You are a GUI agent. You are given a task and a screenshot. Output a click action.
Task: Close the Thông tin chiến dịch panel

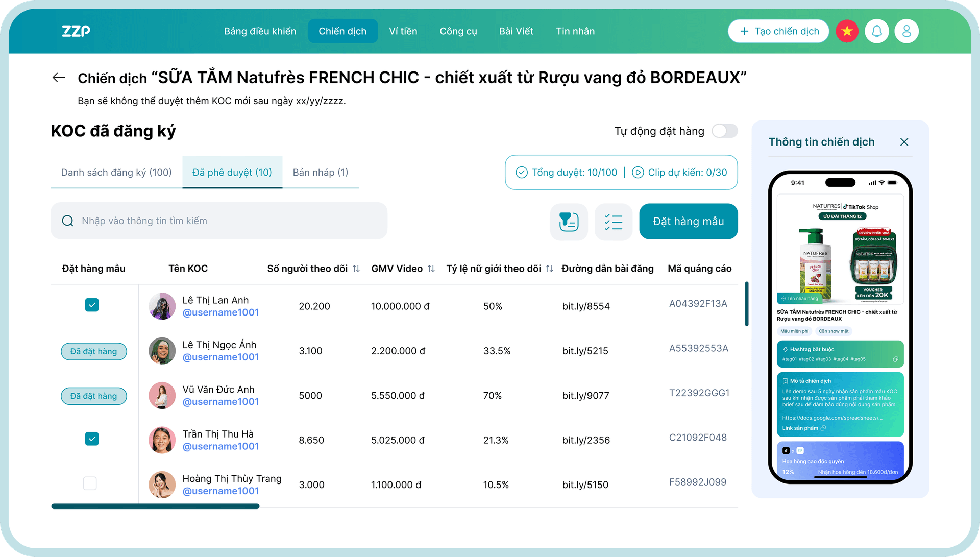coord(904,142)
